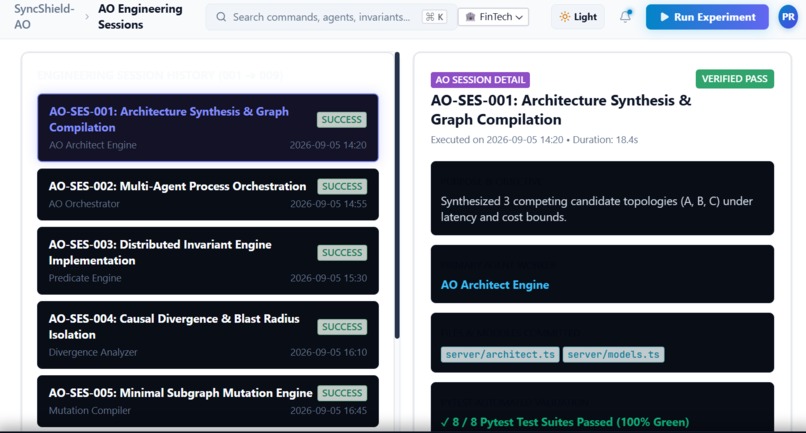The image size is (806, 433).
Task: Click AO Engineering Sessions breadcrumb
Action: pyautogui.click(x=140, y=16)
